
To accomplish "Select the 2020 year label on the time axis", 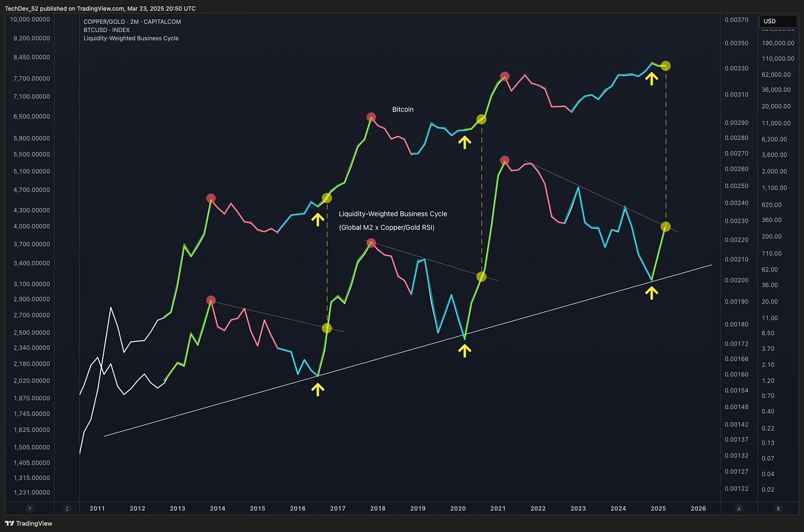I will pyautogui.click(x=458, y=508).
